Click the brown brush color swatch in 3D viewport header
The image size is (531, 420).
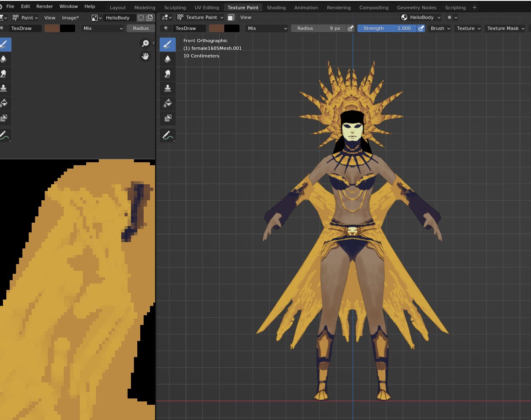pyautogui.click(x=216, y=28)
